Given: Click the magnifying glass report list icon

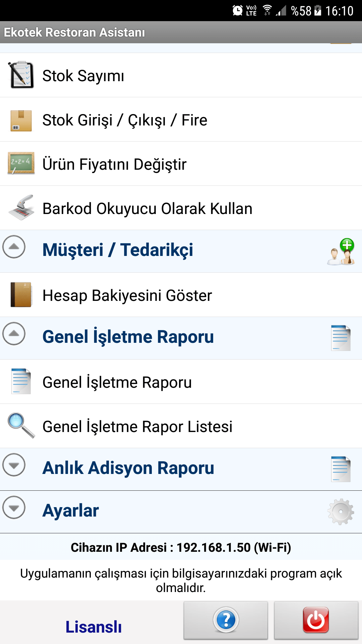Looking at the screenshot, I should (21, 425).
